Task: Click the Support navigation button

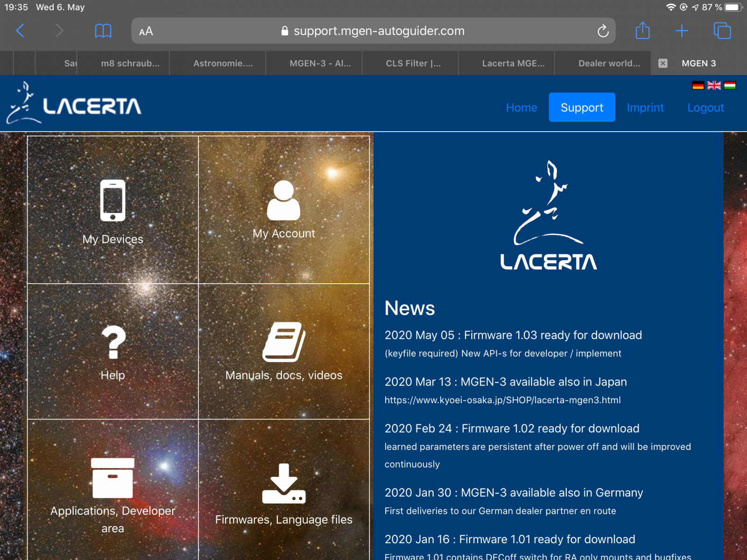Action: point(582,107)
